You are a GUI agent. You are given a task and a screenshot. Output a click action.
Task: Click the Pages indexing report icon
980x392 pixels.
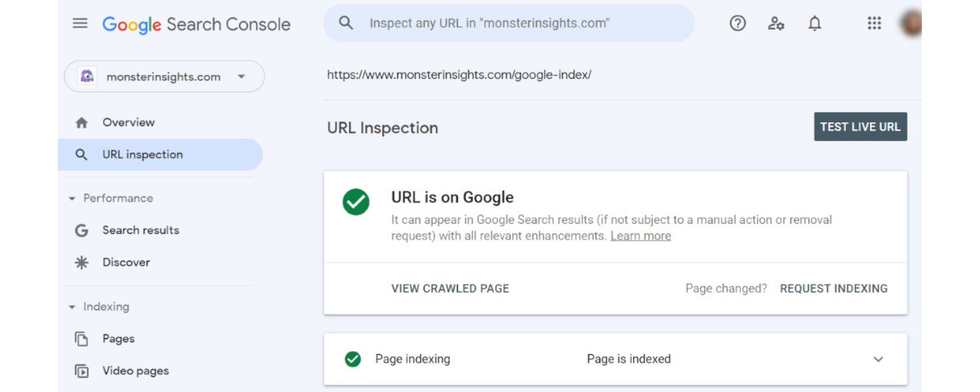click(80, 338)
